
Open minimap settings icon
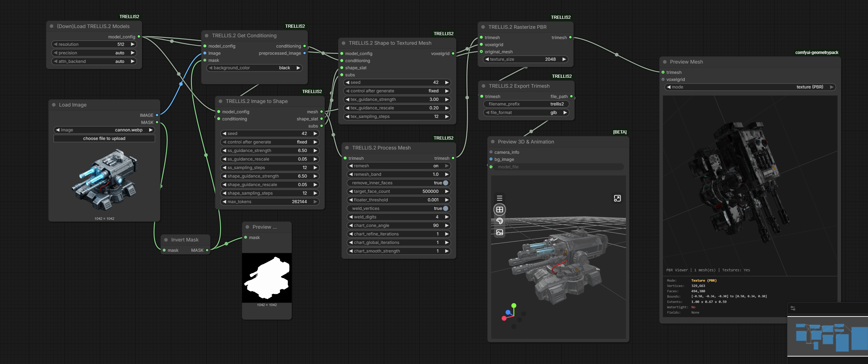click(x=793, y=308)
